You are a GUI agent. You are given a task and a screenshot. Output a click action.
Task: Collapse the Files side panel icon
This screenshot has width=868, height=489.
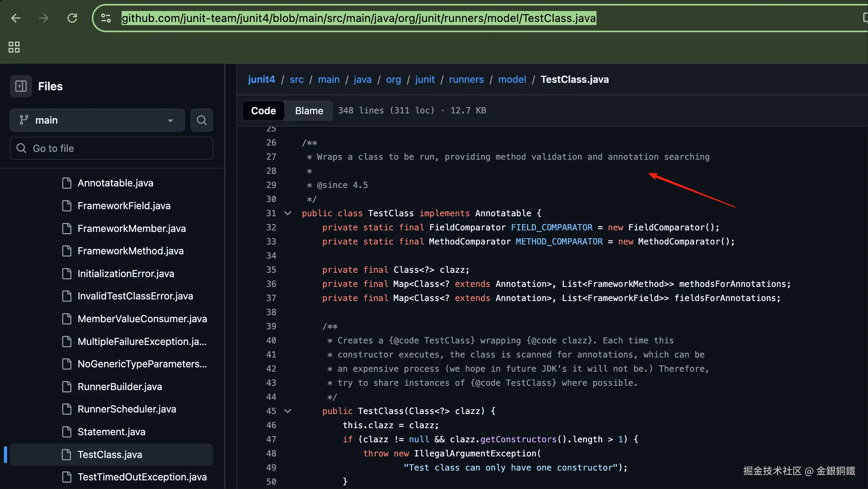point(21,86)
